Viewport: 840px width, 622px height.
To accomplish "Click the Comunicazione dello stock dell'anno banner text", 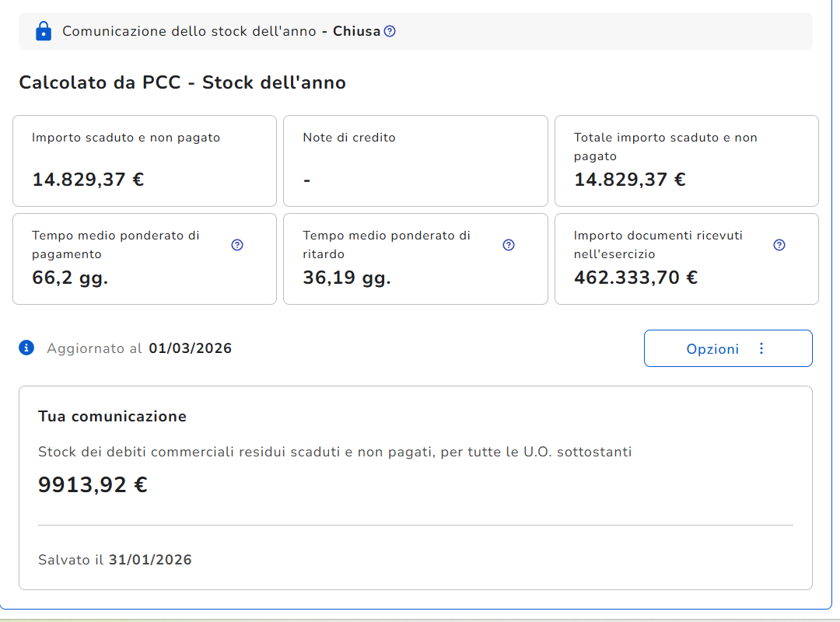I will click(x=190, y=31).
